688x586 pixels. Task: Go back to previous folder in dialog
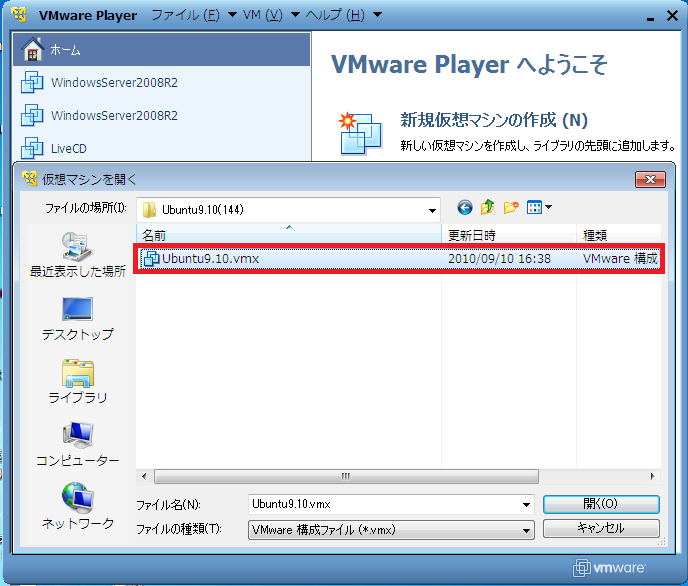(465, 207)
